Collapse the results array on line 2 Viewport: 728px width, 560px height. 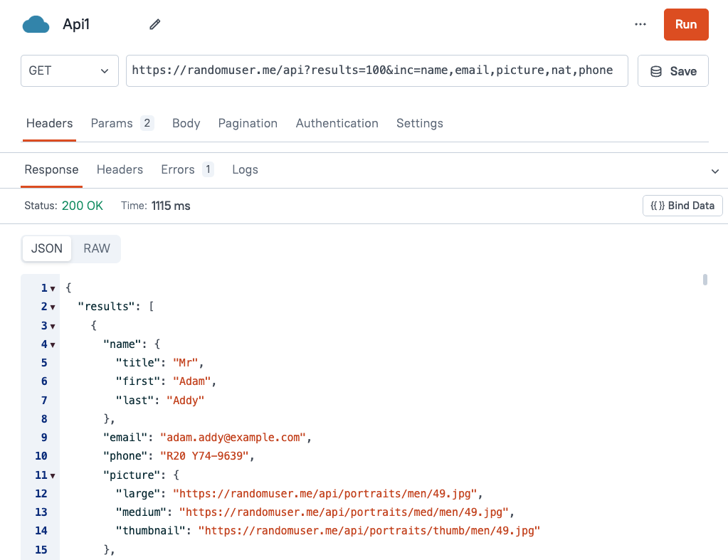[x=51, y=307]
